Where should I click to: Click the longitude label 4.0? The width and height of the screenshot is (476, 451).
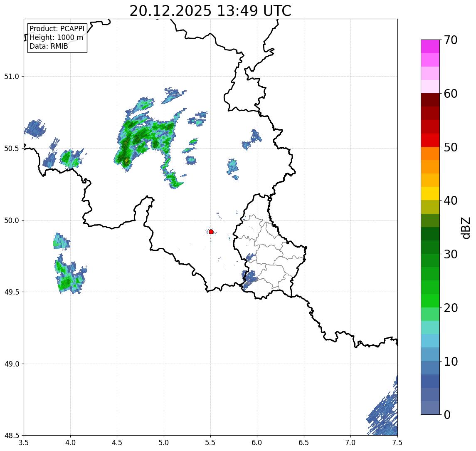click(70, 443)
